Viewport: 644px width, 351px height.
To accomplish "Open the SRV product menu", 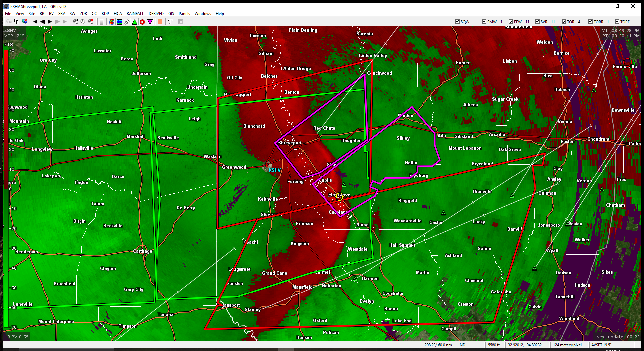I will 62,14.
